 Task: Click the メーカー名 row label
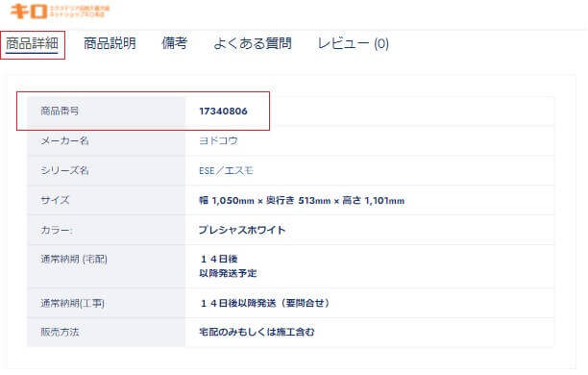pyautogui.click(x=64, y=140)
